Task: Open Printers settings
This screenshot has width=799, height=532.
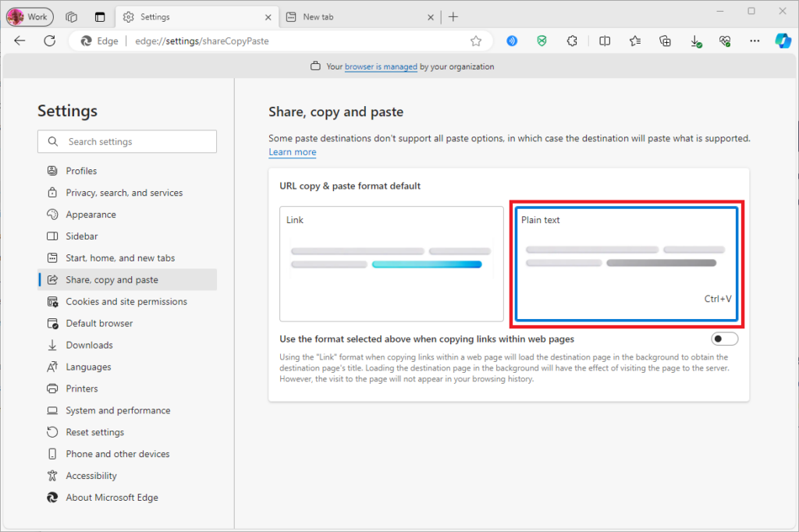Action: click(127, 388)
